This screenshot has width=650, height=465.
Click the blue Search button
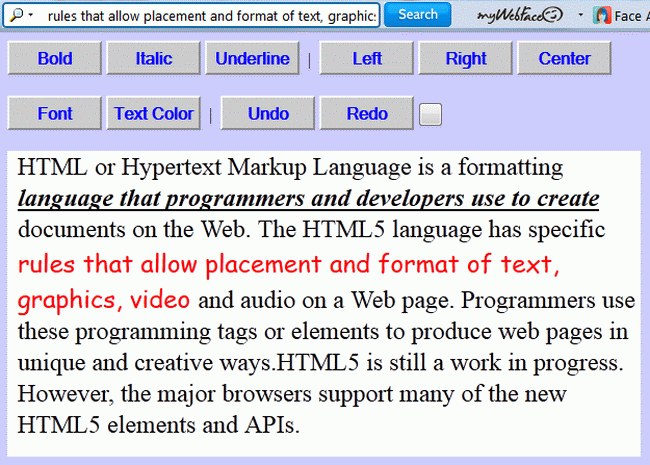coord(417,15)
